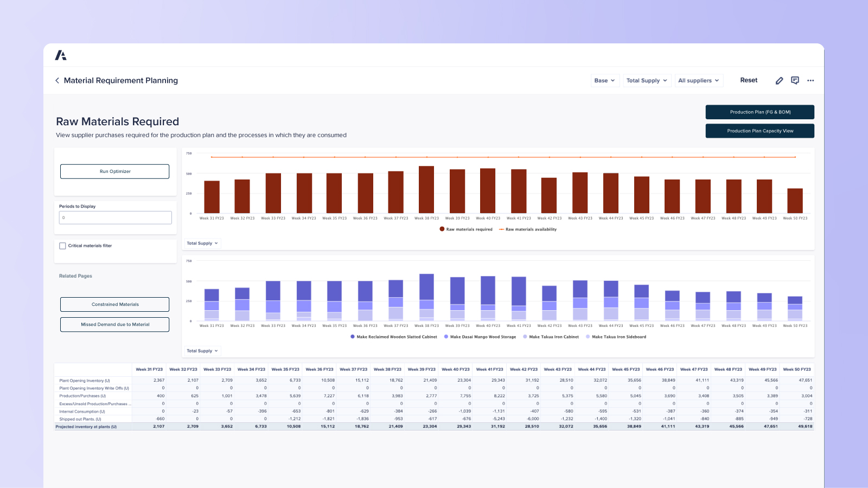Click Reset in the top toolbar
The width and height of the screenshot is (868, 488).
(x=749, y=80)
